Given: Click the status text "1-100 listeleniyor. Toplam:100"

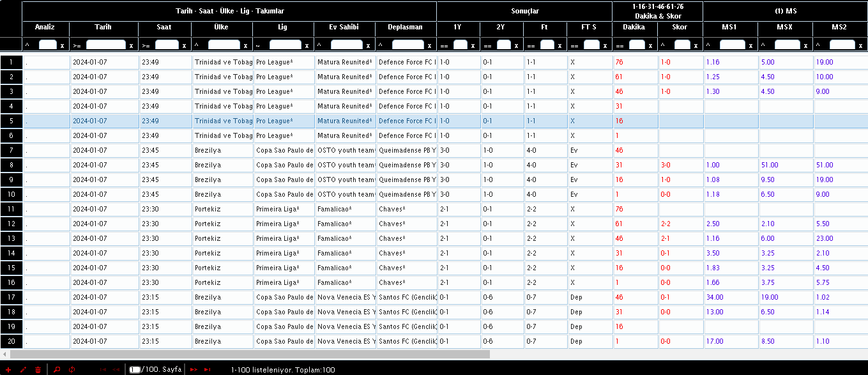Looking at the screenshot, I should pyautogui.click(x=283, y=370).
